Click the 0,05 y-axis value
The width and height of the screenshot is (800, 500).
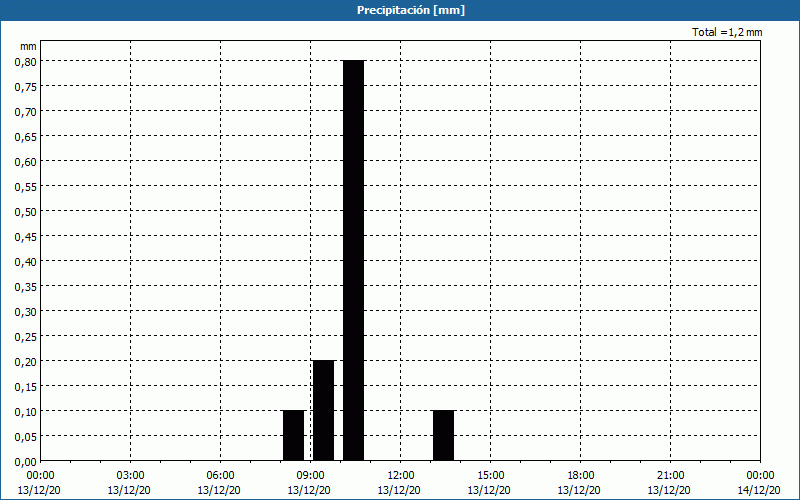click(x=26, y=437)
